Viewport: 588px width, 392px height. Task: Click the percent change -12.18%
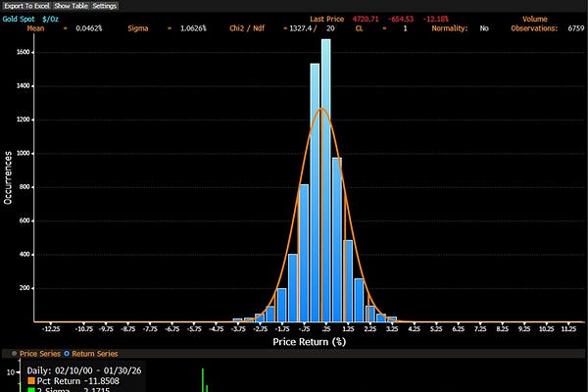[x=436, y=19]
